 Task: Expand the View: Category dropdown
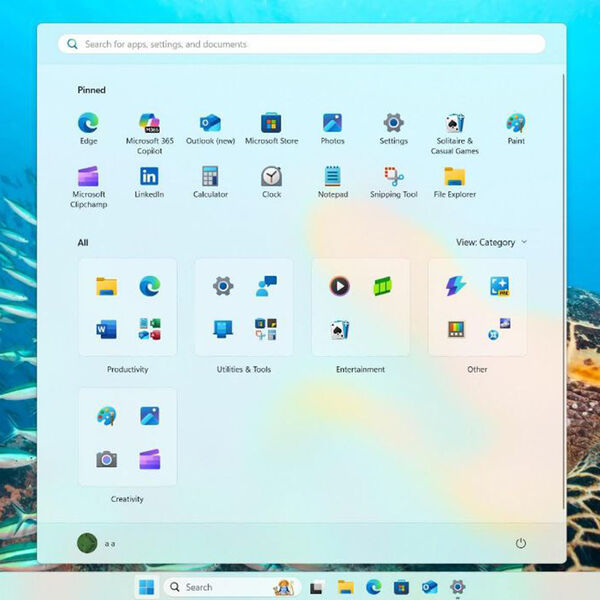click(491, 242)
